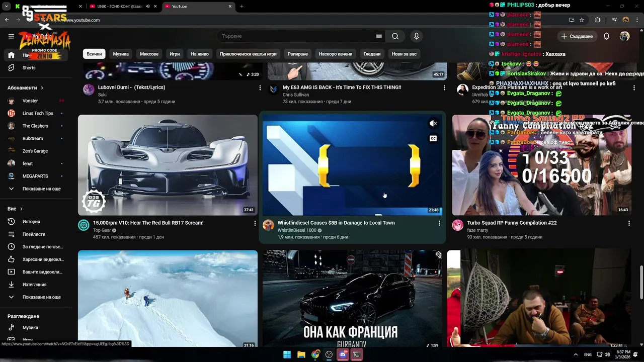Open the account avatar menu
644x362 pixels.
624,36
